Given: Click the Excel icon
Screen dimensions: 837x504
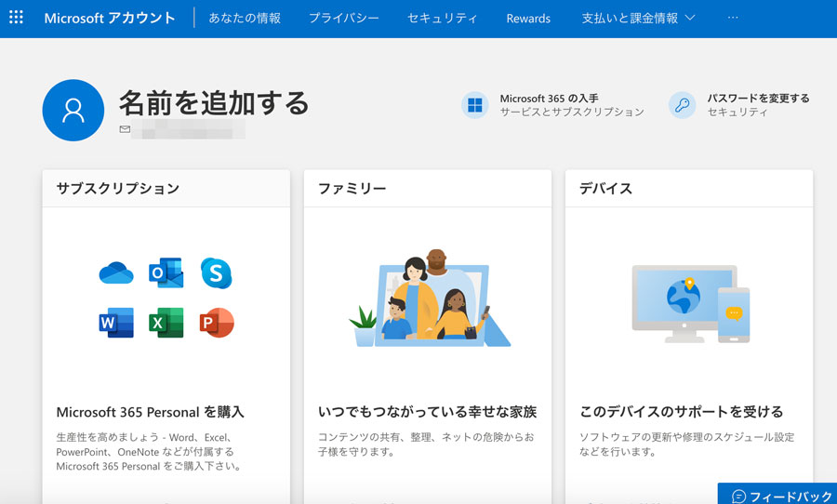Looking at the screenshot, I should (x=166, y=323).
